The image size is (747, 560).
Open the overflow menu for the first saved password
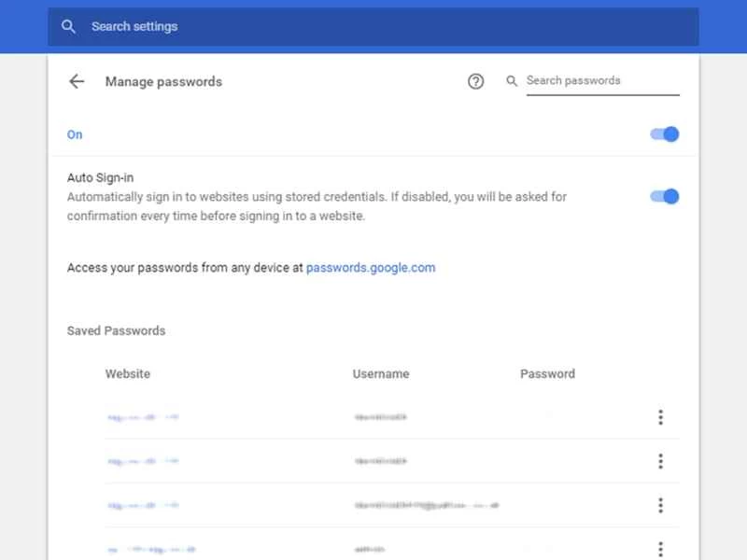(x=660, y=416)
